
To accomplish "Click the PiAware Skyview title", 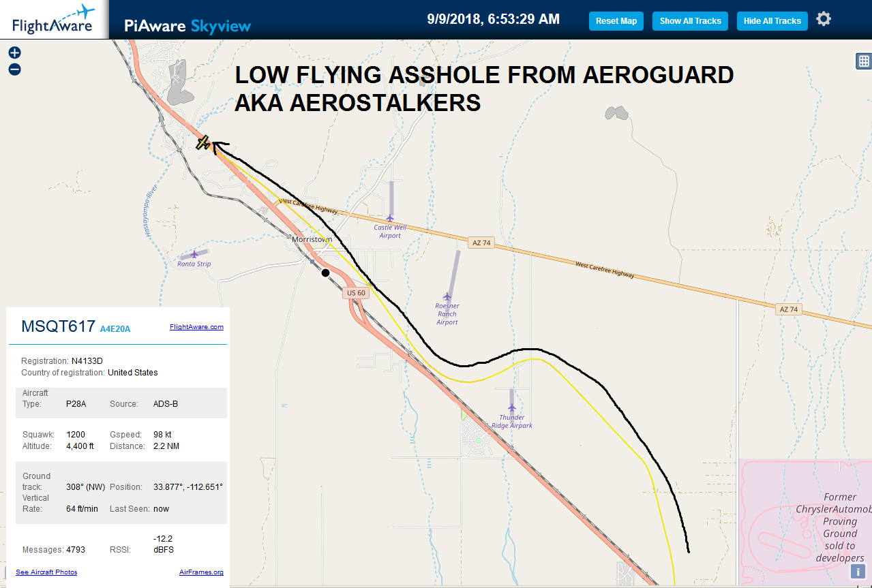I will 187,26.
